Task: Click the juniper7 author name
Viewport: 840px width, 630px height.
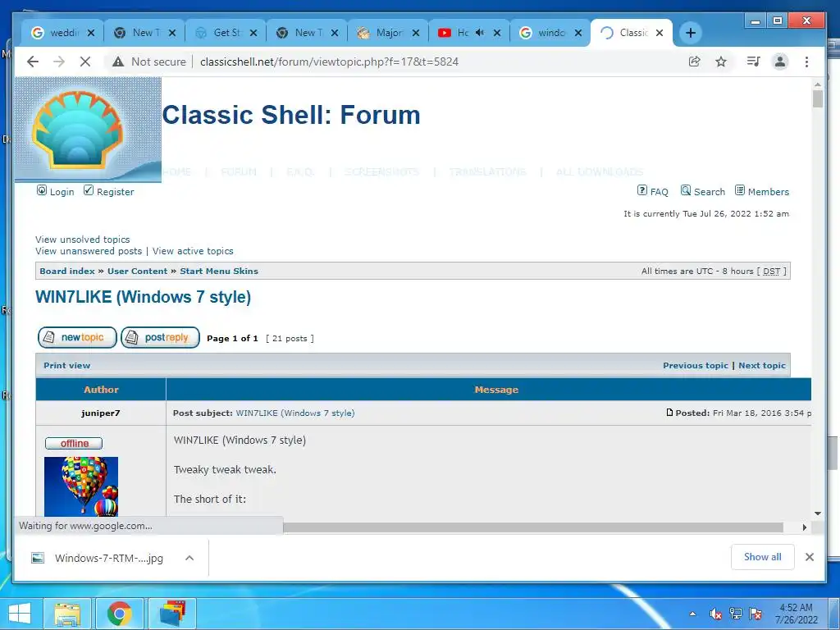Action: pyautogui.click(x=101, y=413)
